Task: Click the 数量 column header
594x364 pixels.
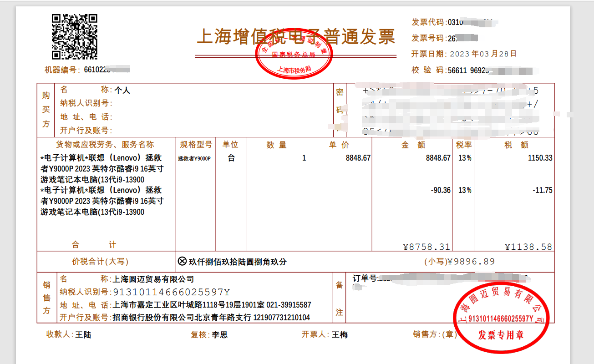Action: [277, 145]
